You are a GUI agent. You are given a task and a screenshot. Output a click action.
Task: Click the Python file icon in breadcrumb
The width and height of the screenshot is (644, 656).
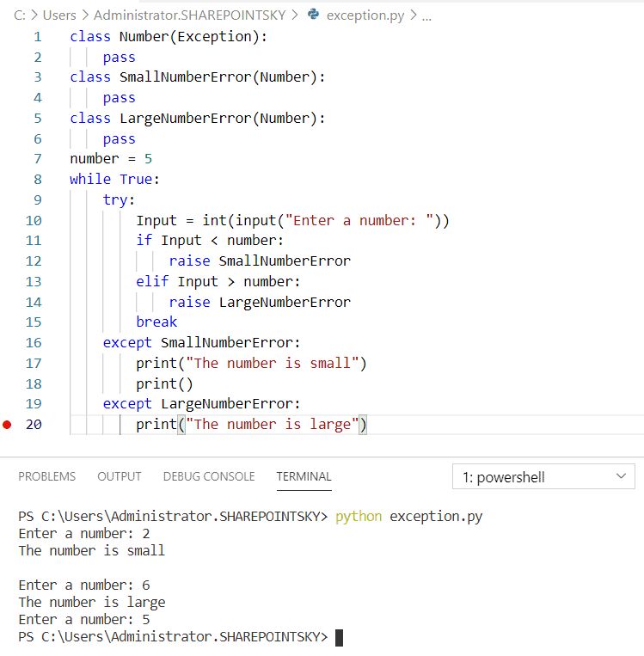tap(313, 15)
